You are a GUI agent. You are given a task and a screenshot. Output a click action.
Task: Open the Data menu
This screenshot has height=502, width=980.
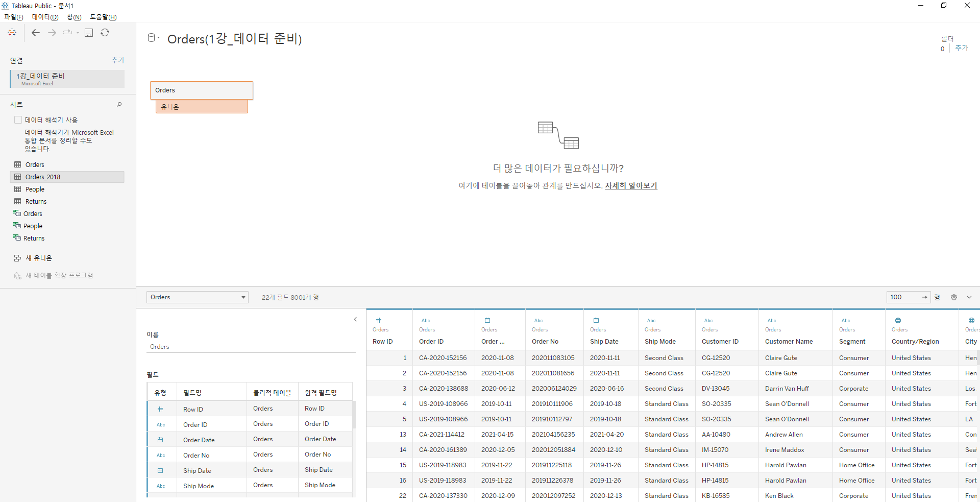coord(45,17)
